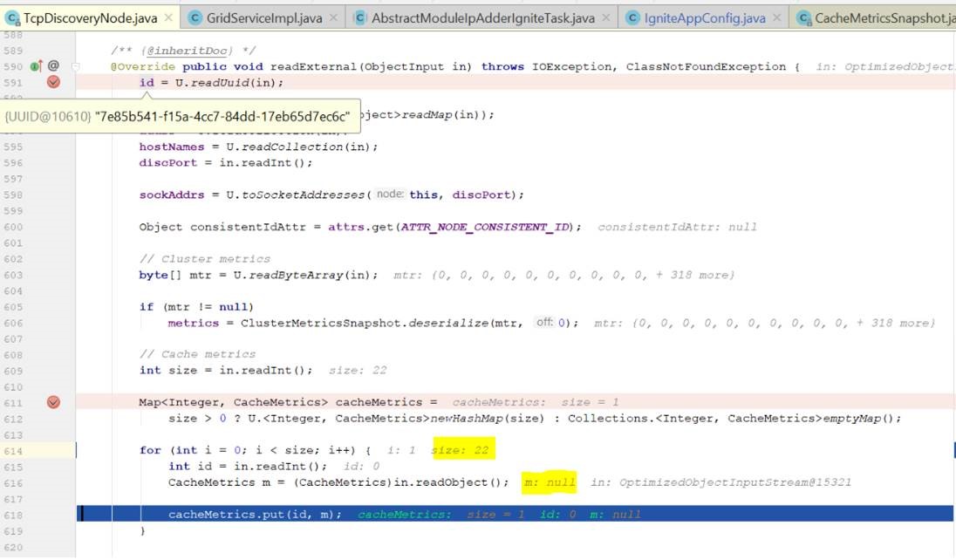956x560 pixels.
Task: Click the hostNames variable on line 595
Action: (x=171, y=147)
